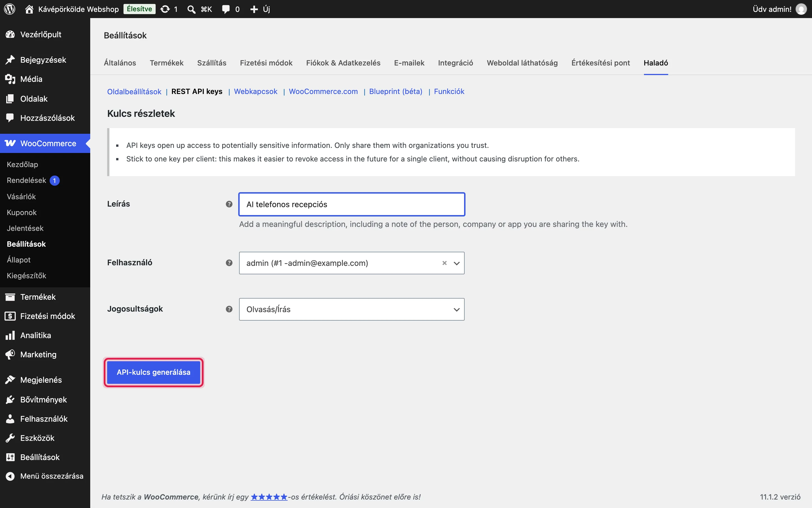Focus the Leírás description input field
This screenshot has height=508, width=812.
click(x=352, y=204)
